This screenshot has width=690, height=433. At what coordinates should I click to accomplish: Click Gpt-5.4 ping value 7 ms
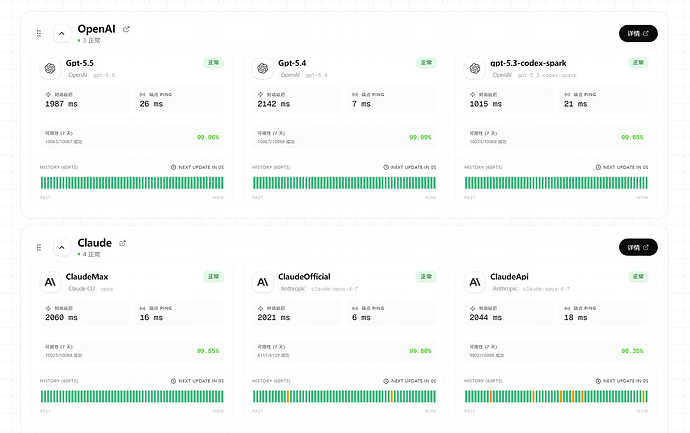361,104
